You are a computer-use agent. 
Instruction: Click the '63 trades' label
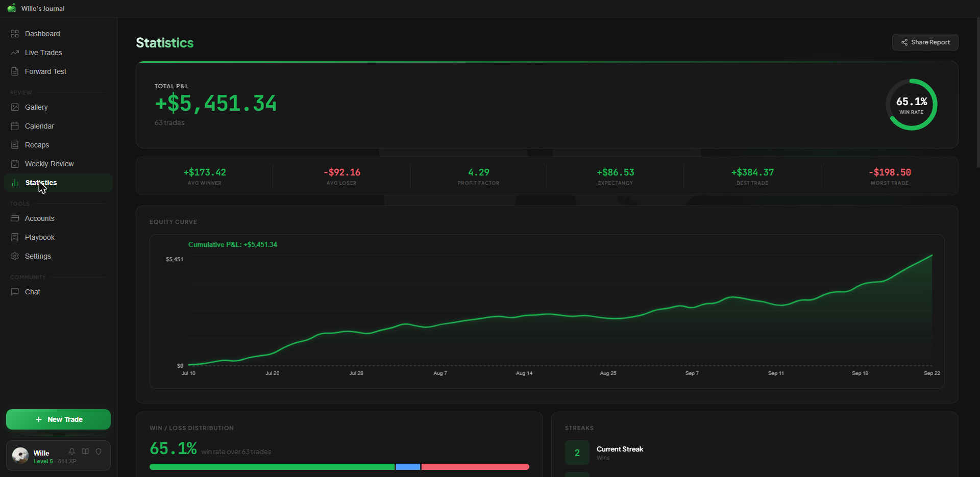point(169,123)
